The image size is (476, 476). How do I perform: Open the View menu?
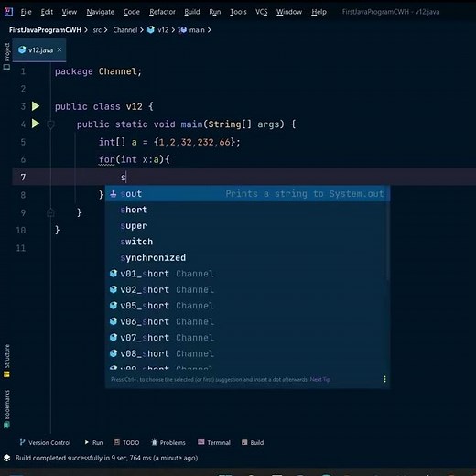click(x=70, y=12)
